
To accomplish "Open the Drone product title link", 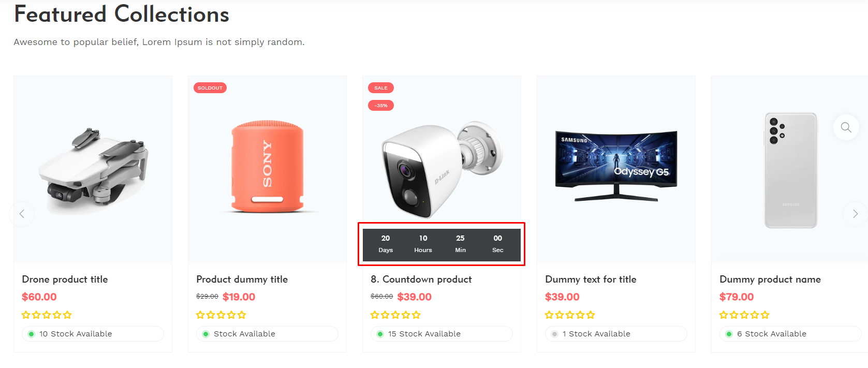I will point(65,279).
